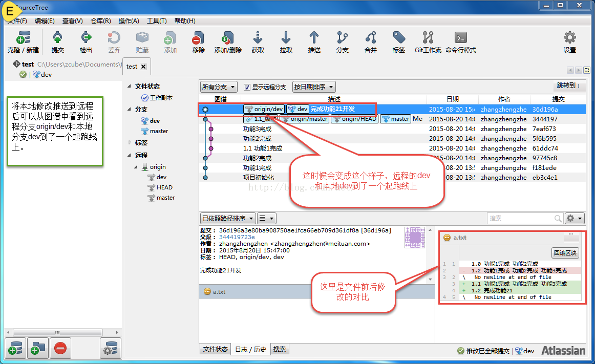595x364 pixels.
Task: Click the add folder icon at bottom left
Action: (38, 348)
